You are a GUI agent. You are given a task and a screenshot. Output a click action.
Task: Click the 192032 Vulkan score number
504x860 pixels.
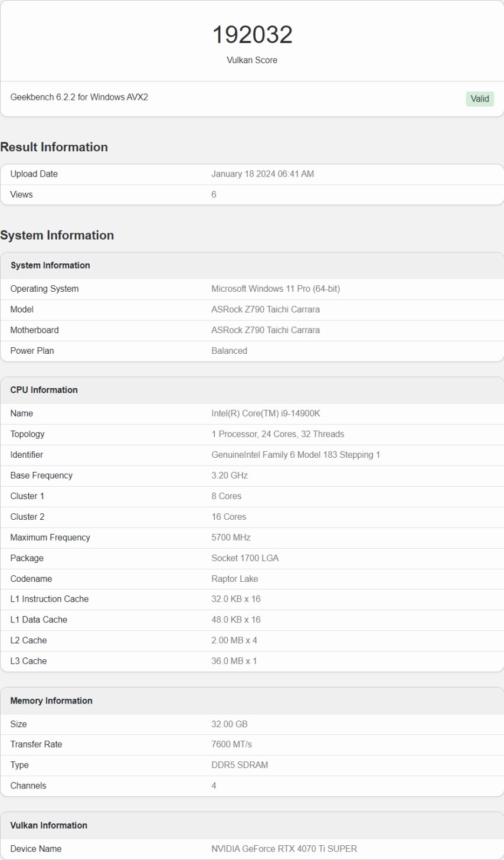252,35
